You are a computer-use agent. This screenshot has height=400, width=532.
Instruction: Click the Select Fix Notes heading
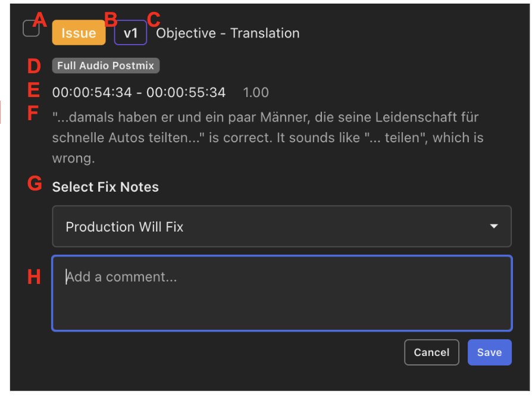[x=105, y=187]
